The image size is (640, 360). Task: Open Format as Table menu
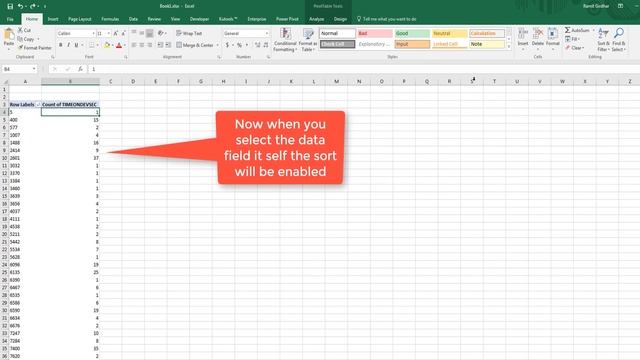point(308,40)
